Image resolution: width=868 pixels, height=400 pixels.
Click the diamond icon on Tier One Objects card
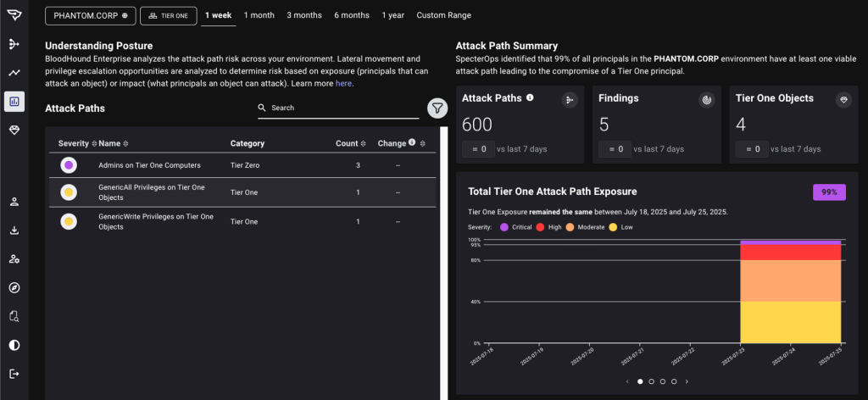pyautogui.click(x=843, y=100)
